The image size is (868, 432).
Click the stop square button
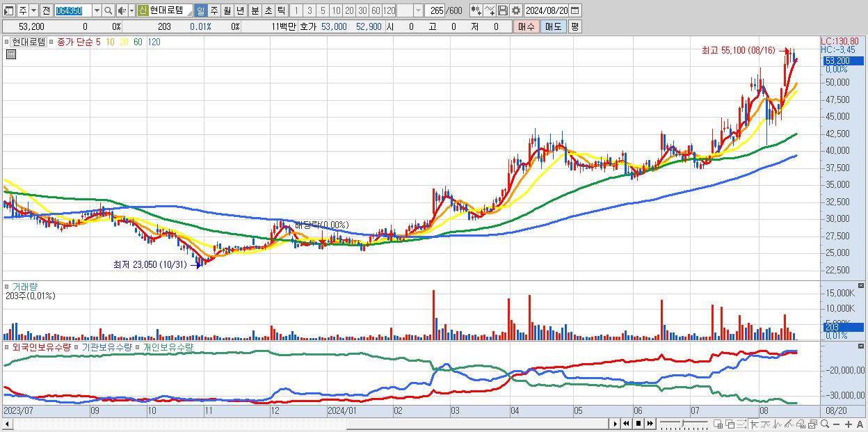pos(638,424)
